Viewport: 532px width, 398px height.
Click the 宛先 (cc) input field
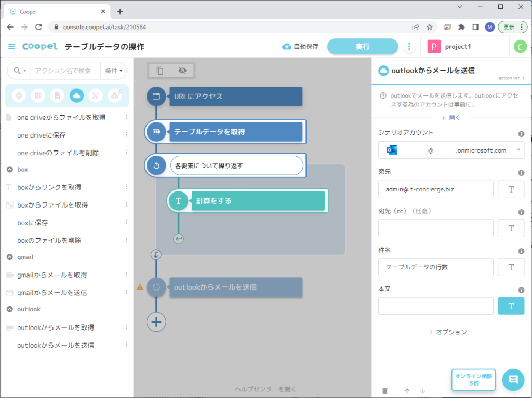point(435,228)
